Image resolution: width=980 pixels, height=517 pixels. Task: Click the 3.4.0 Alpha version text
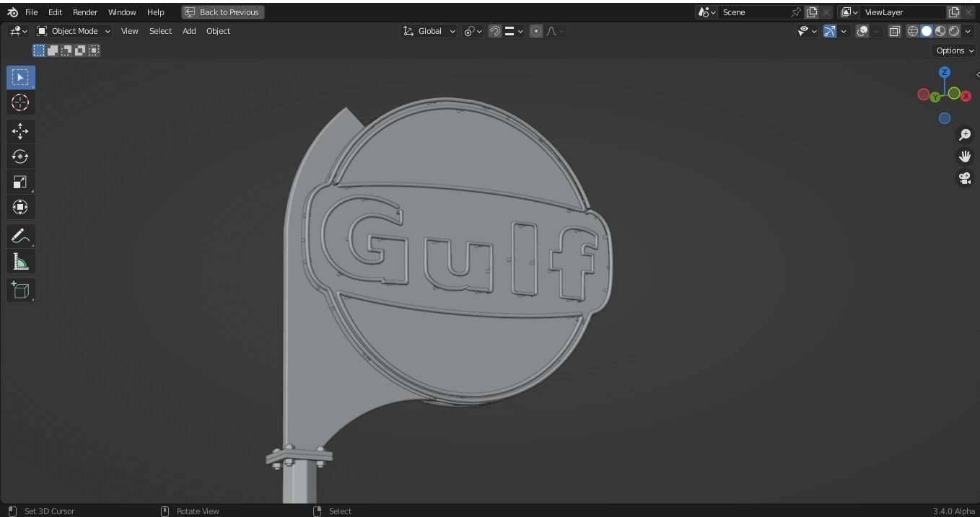coord(954,511)
